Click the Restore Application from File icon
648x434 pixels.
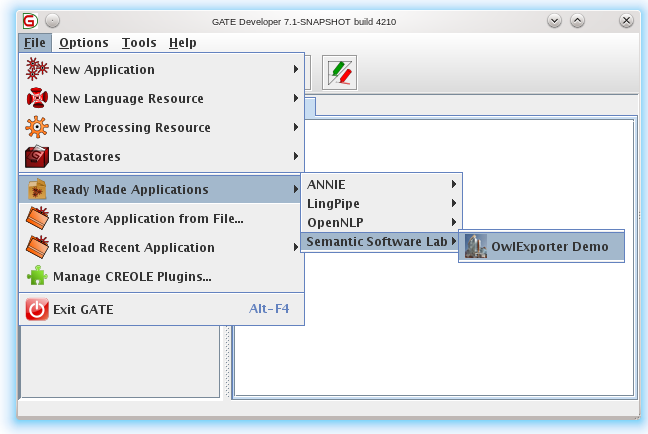coord(37,219)
